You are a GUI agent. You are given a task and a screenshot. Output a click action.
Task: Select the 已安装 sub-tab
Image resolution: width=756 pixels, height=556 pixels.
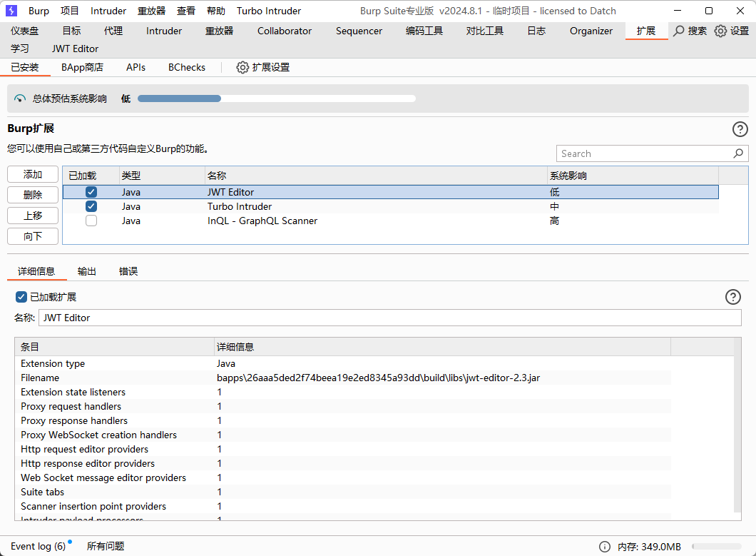point(24,68)
